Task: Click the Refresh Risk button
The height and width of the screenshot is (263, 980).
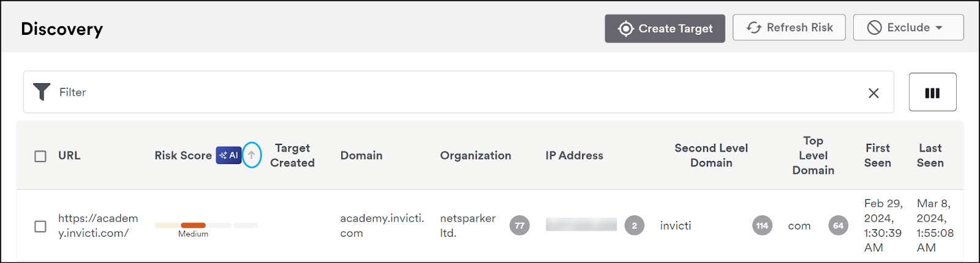Action: [789, 28]
